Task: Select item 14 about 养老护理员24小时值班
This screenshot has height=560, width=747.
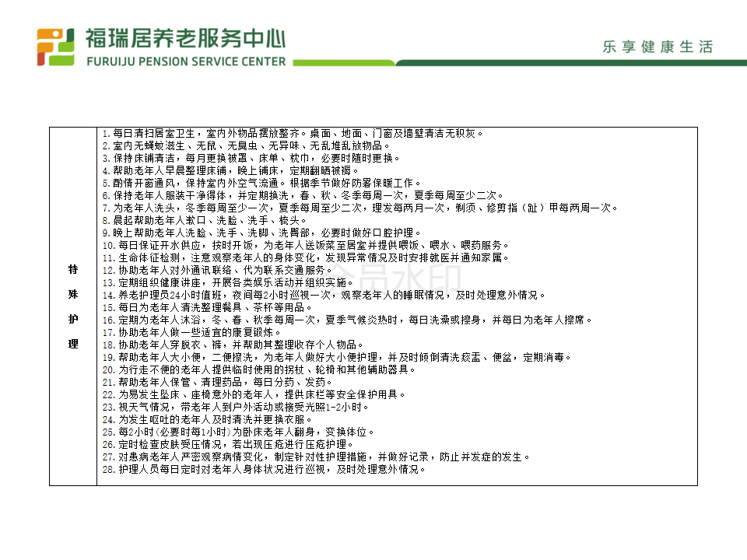Action: [324, 296]
